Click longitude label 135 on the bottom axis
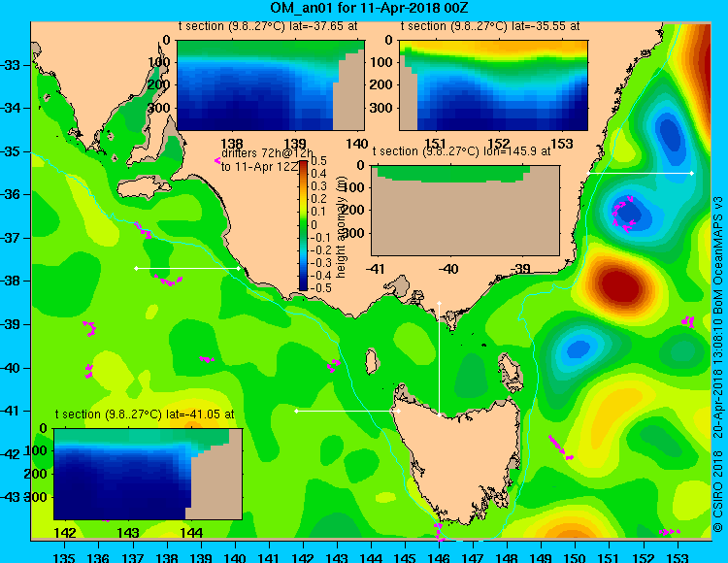 pos(64,557)
